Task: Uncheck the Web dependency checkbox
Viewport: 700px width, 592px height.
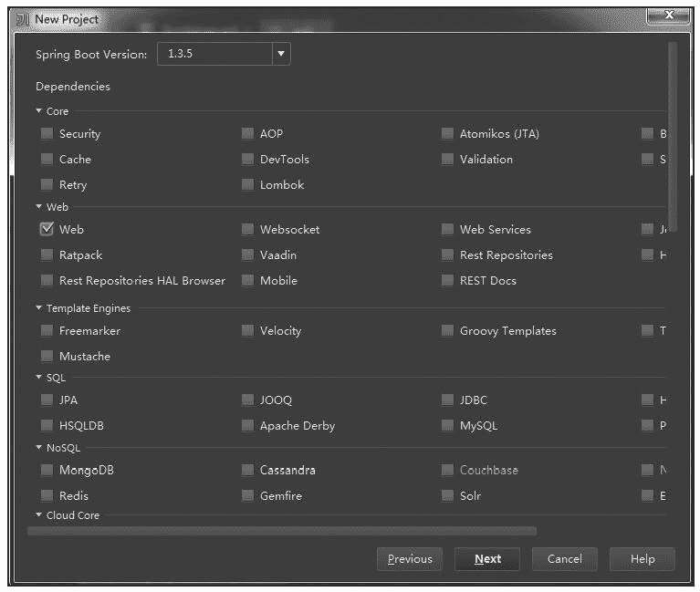Action: point(47,230)
